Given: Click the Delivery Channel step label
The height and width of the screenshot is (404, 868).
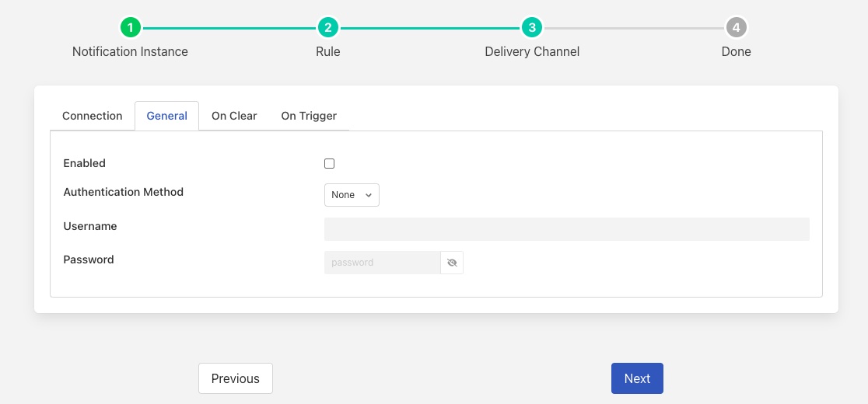Looking at the screenshot, I should pos(532,52).
